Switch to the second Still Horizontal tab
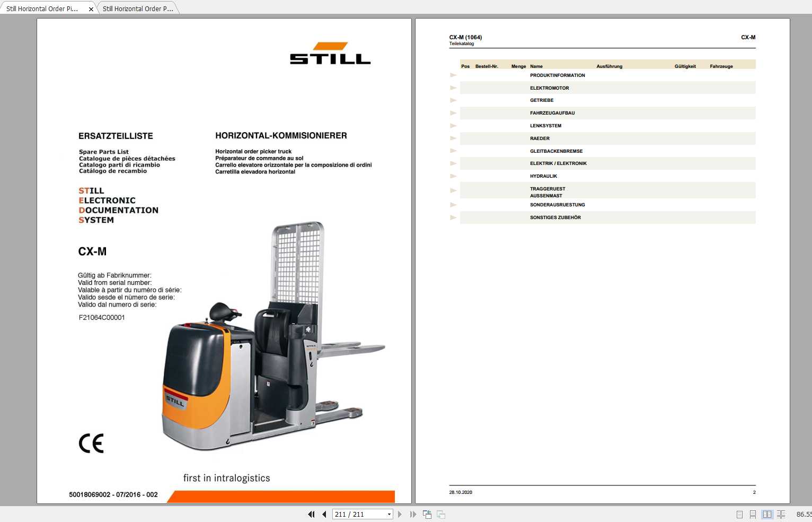Screen dimensions: 812x522 click(137, 8)
